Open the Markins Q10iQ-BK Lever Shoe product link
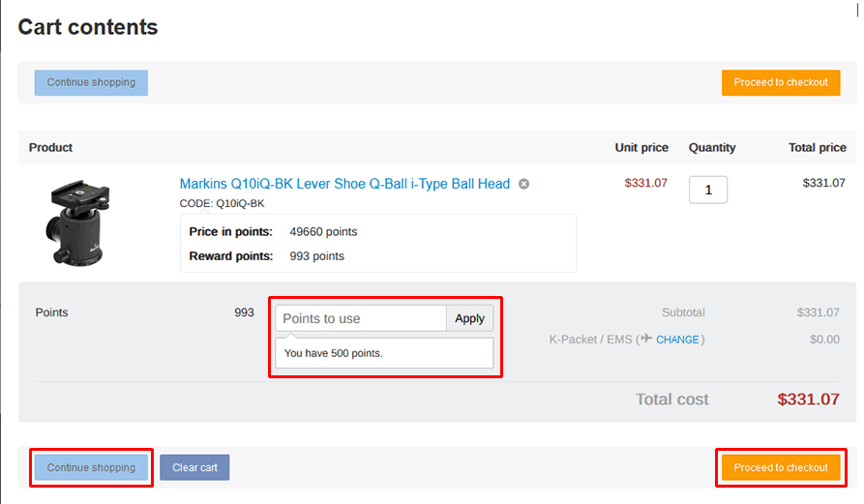 344,184
